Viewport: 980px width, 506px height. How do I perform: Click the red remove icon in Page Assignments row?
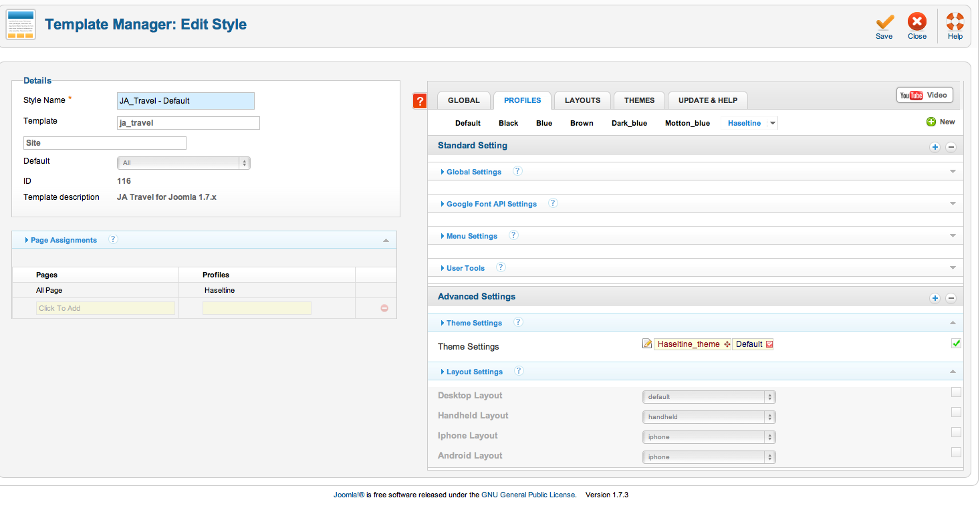coord(384,308)
